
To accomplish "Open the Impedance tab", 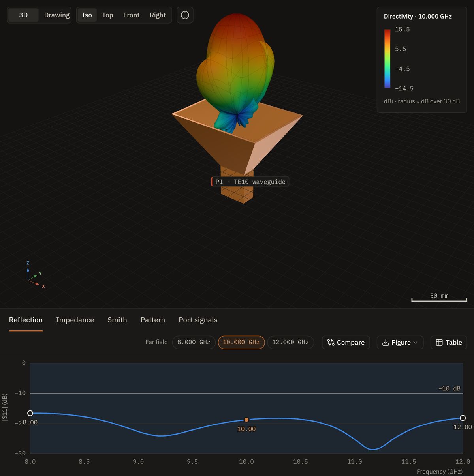I will (75, 320).
